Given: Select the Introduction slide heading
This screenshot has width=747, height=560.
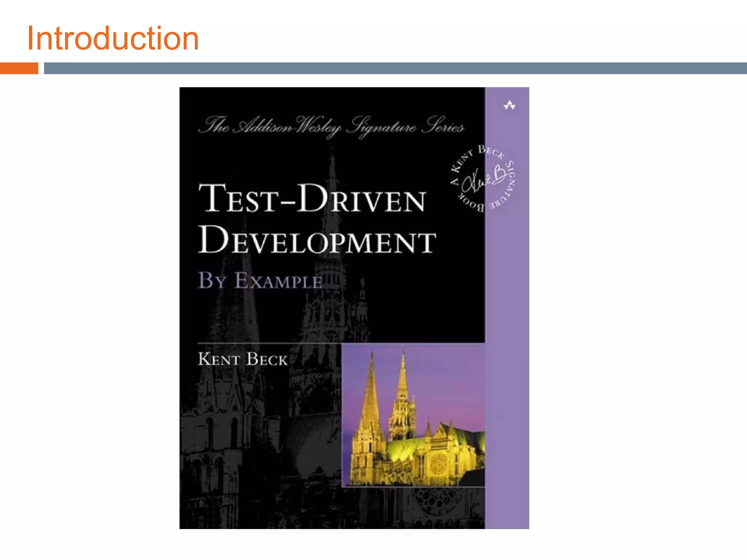Looking at the screenshot, I should coord(113,38).
